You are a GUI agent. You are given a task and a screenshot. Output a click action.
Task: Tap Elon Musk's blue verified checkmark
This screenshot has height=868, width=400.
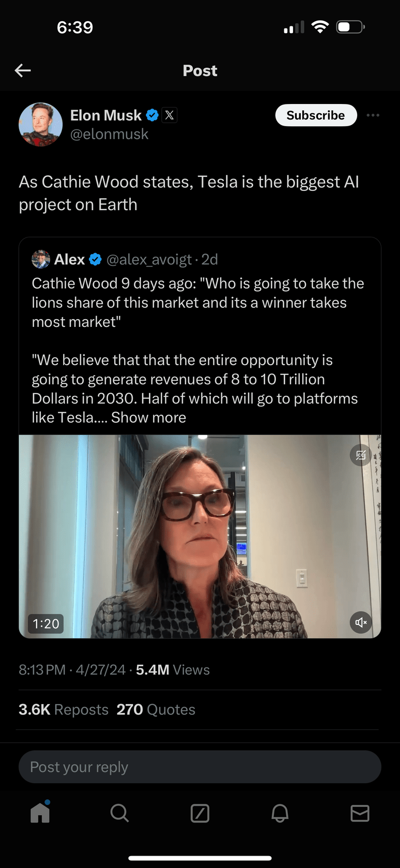click(152, 115)
